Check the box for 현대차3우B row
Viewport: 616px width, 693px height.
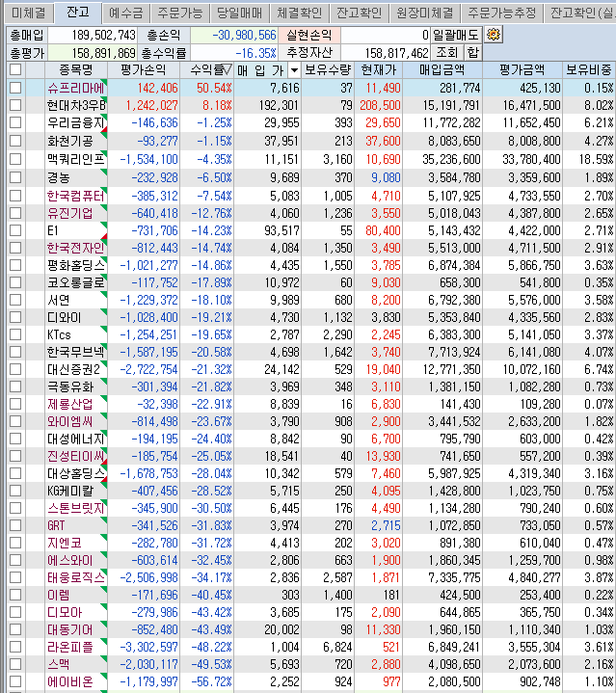coord(15,105)
